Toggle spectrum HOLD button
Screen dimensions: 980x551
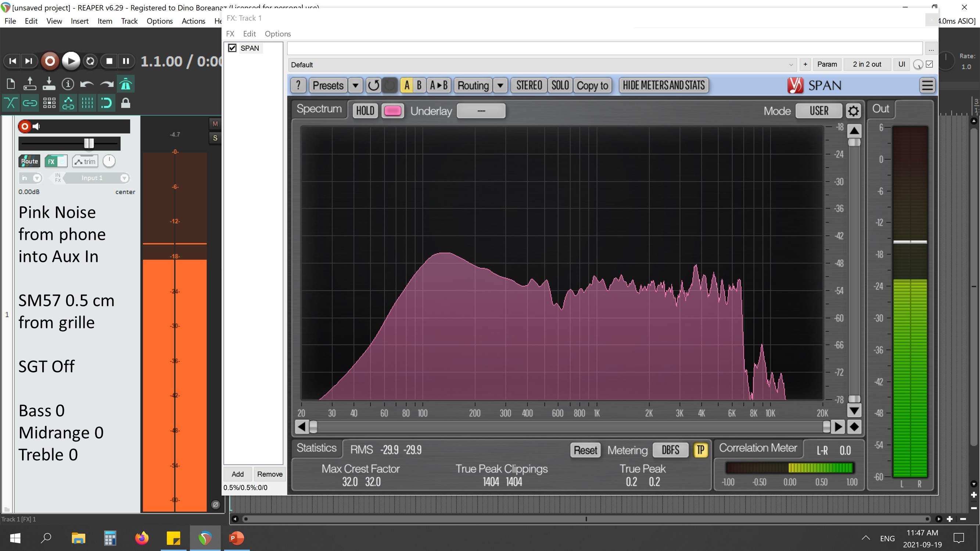click(365, 111)
